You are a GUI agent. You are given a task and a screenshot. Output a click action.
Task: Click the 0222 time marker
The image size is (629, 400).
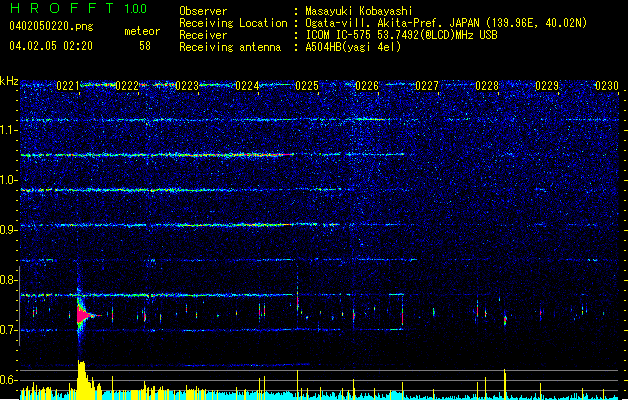[127, 86]
